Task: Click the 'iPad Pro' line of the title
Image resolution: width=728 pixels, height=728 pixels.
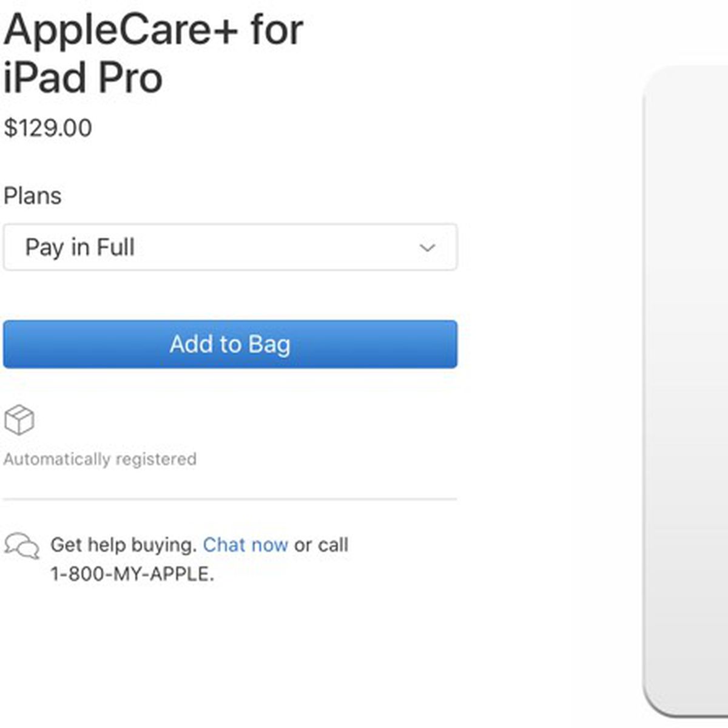Action: coord(83,78)
